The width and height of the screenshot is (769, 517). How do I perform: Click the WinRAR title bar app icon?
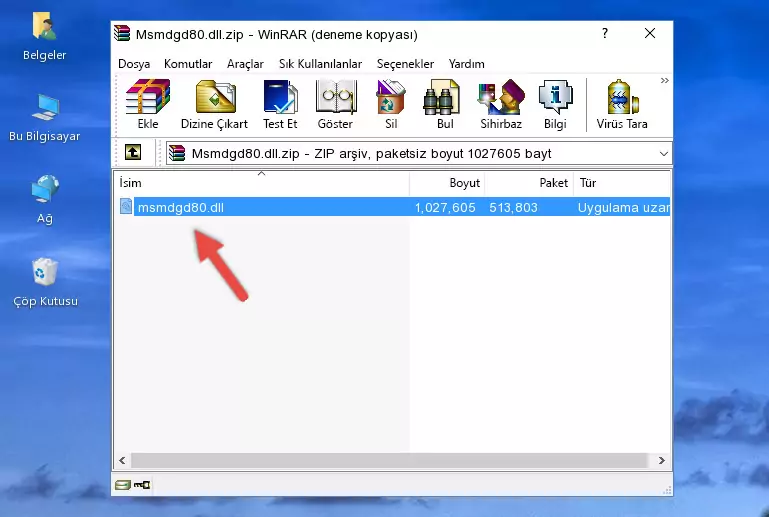click(122, 33)
